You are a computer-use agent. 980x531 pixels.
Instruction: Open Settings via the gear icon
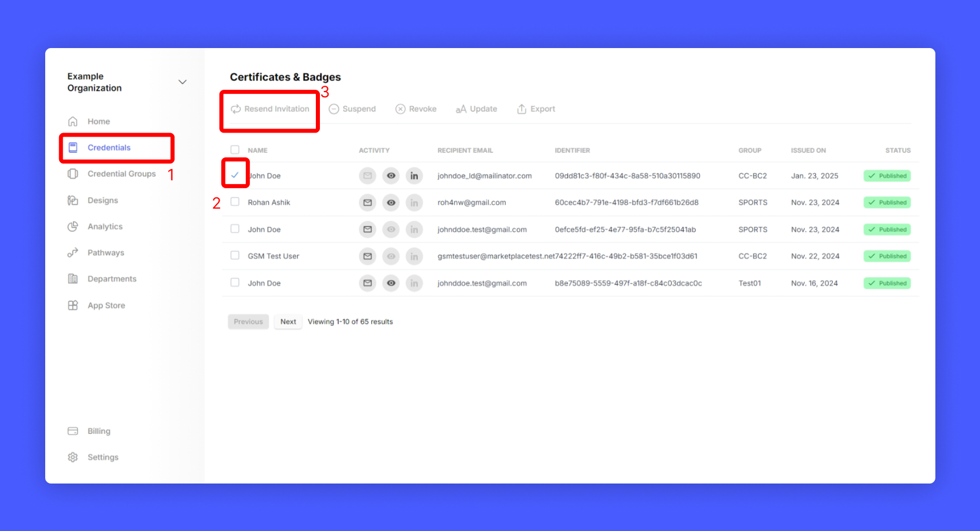coord(73,457)
